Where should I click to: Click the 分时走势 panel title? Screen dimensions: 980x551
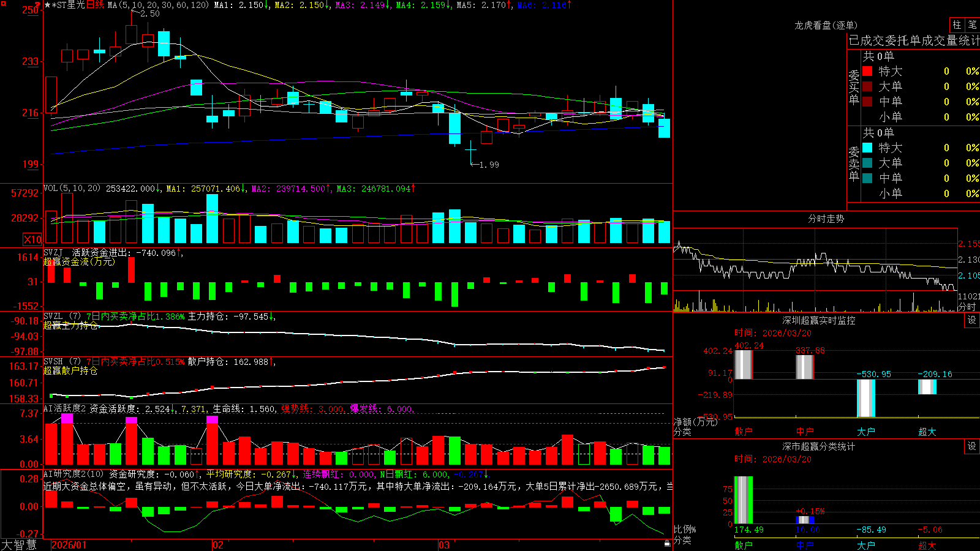[x=826, y=219]
